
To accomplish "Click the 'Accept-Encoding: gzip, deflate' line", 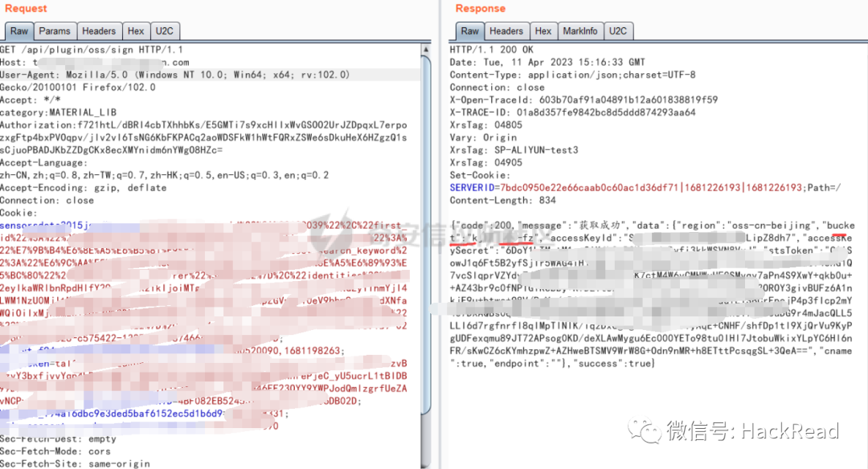I will click(x=83, y=188).
